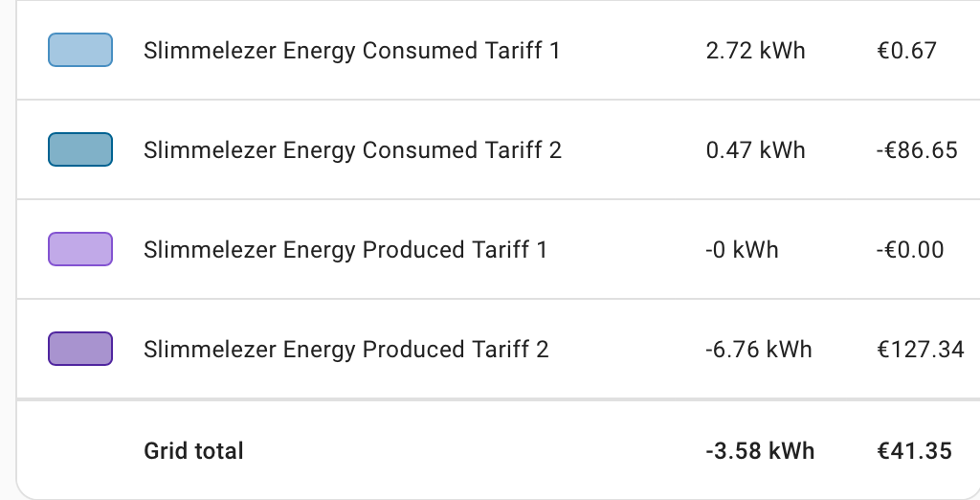Select the 2.72 kWh energy value

[756, 51]
